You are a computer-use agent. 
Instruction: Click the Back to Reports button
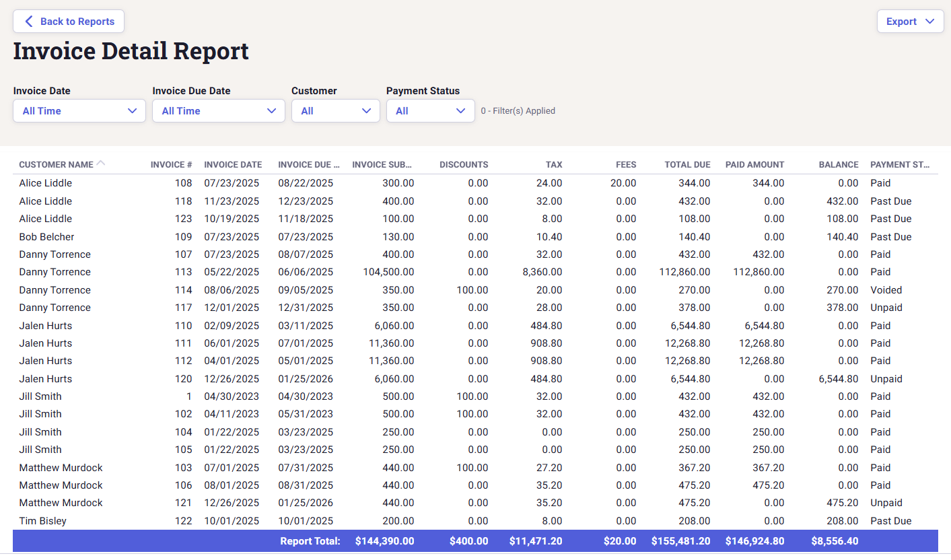pyautogui.click(x=69, y=22)
